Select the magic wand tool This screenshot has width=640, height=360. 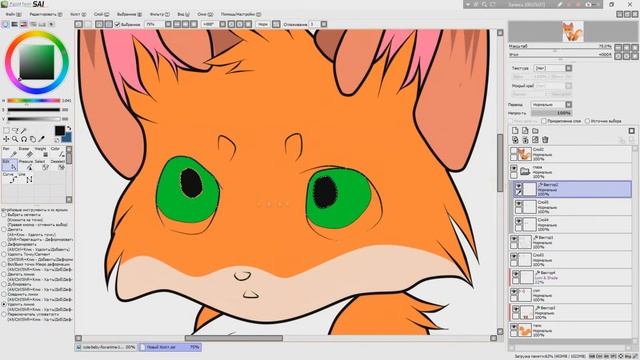(x=24, y=131)
